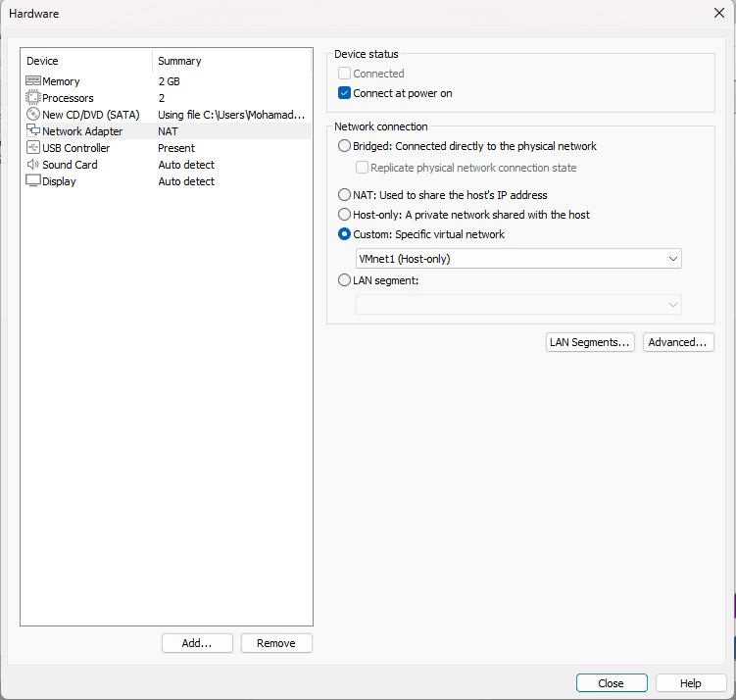Select the LAN segment radio button
Viewport: 736px width, 700px height.
pos(344,280)
